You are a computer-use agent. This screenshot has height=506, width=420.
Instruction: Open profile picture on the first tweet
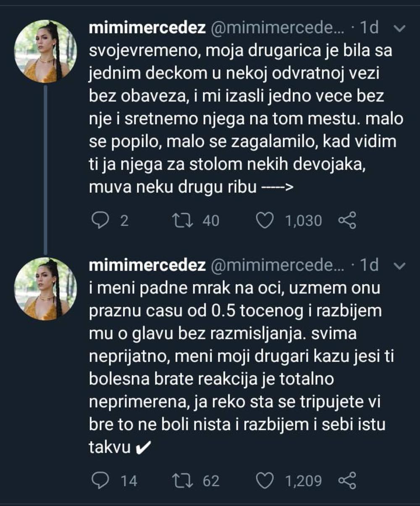(45, 51)
